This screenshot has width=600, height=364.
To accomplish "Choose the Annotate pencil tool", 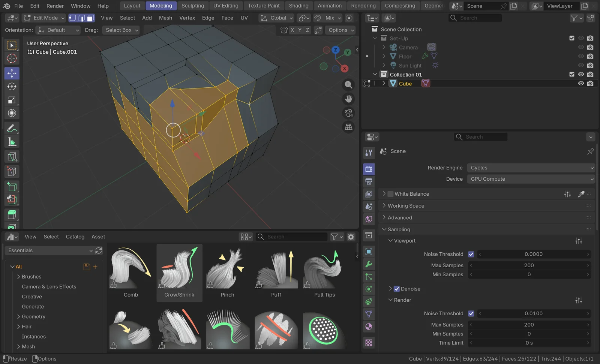I will point(12,129).
